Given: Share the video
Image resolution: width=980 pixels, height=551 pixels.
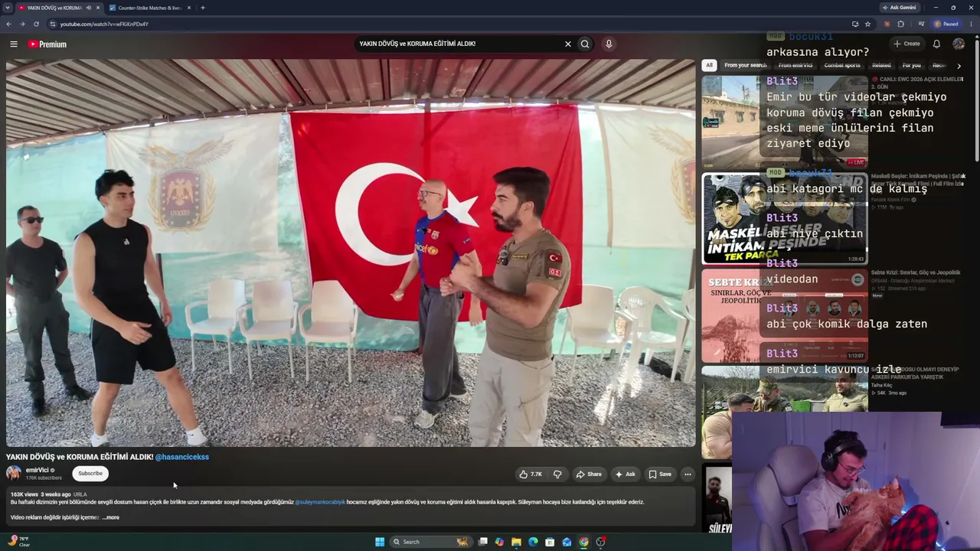Looking at the screenshot, I should pos(589,474).
